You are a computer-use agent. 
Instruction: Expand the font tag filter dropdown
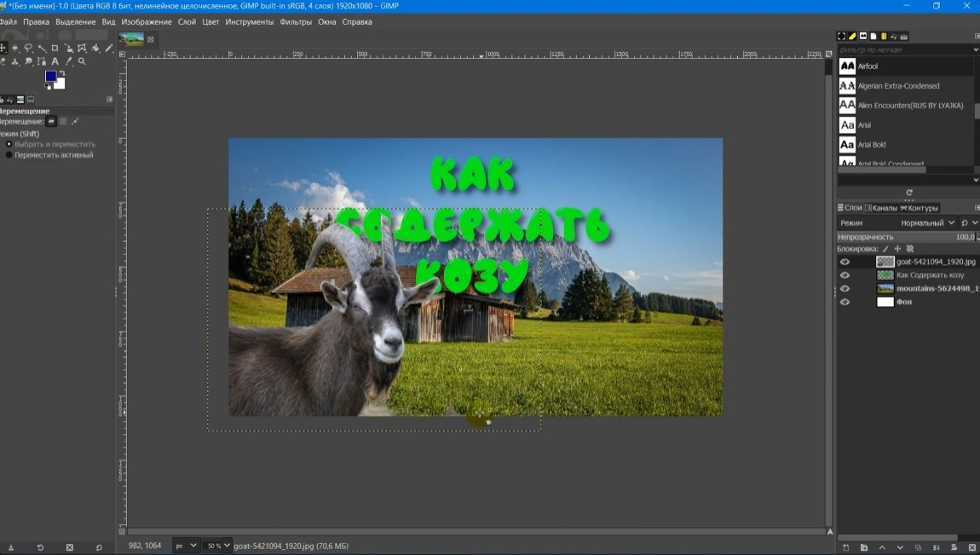pos(976,49)
